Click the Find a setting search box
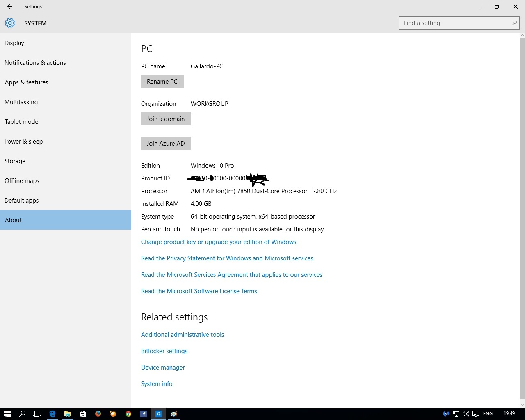Screen dimensions: 525x420 coord(459,23)
